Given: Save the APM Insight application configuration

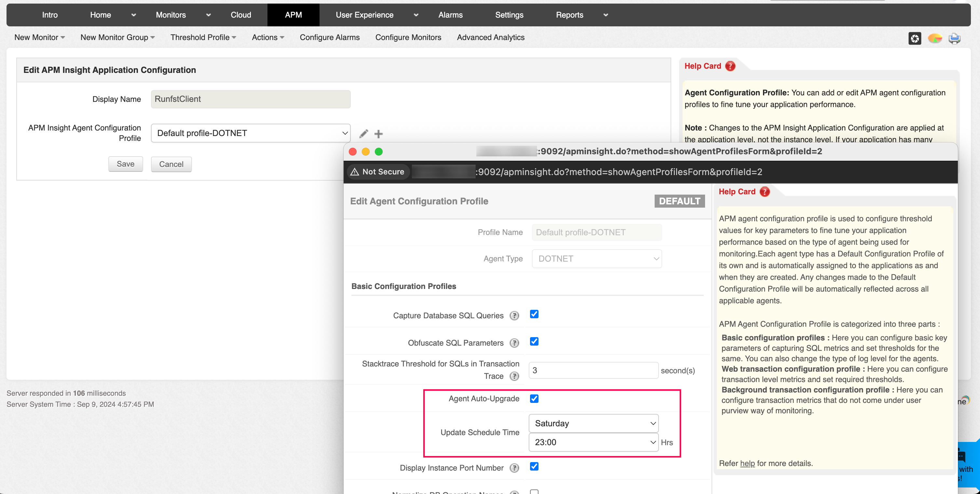Looking at the screenshot, I should [x=126, y=164].
